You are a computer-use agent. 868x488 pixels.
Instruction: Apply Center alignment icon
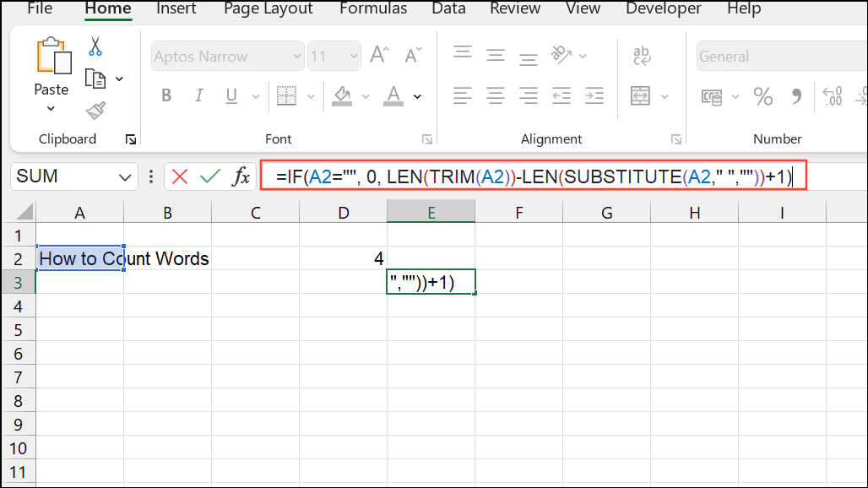point(495,95)
